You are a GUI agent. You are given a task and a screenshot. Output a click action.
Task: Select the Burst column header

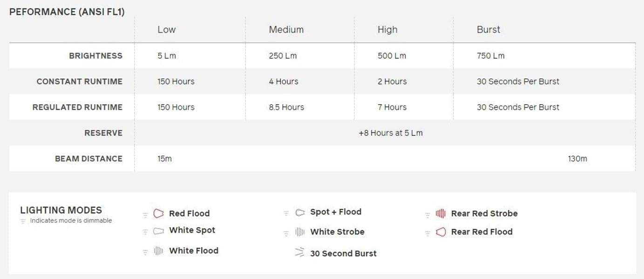pos(488,30)
